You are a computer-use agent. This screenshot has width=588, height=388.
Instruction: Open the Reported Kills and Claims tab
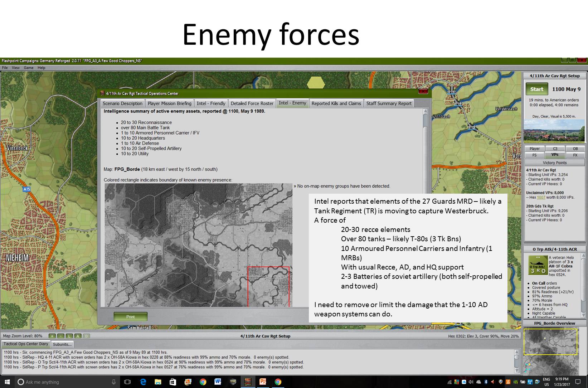pyautogui.click(x=336, y=103)
